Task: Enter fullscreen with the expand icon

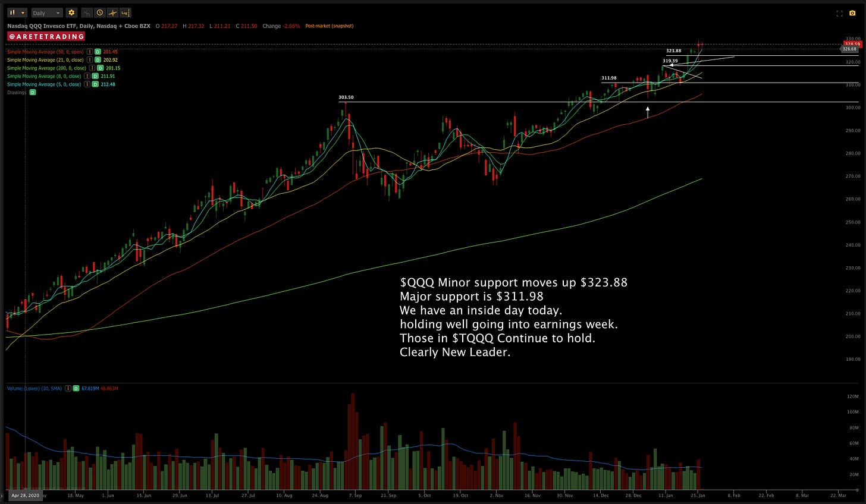Action: click(x=840, y=13)
